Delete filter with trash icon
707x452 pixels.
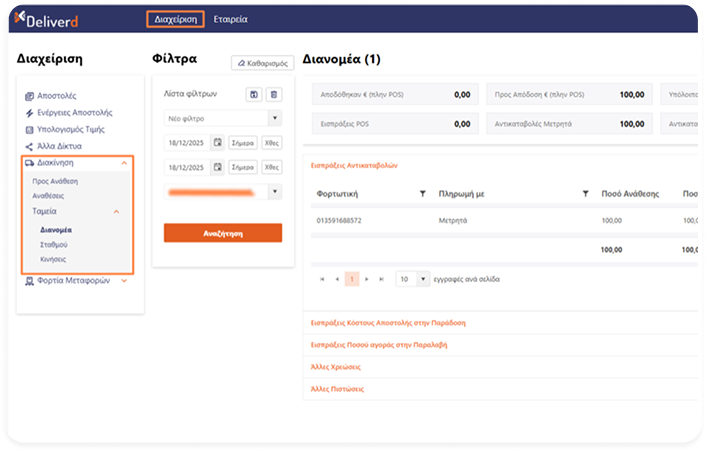pos(274,95)
